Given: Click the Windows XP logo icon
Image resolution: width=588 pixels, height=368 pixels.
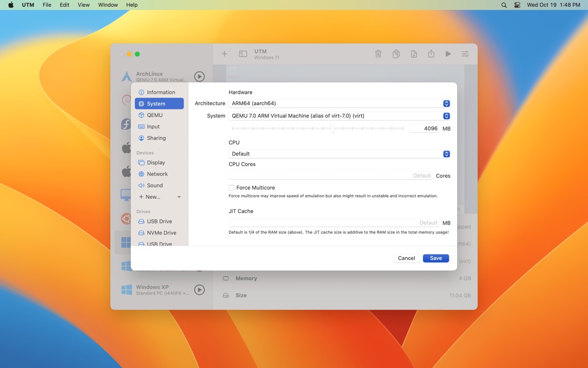Looking at the screenshot, I should (x=127, y=290).
